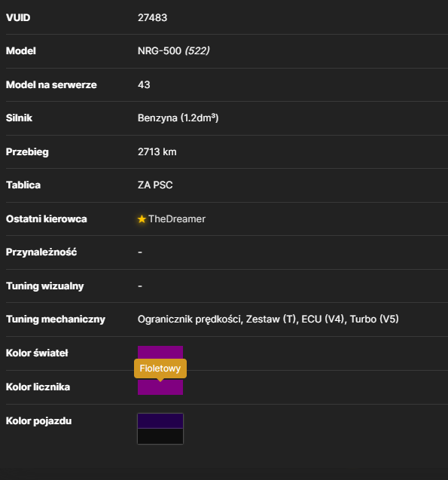The image size is (448, 480).
Task: Click the purple Kolor świateł swatch
Action: click(160, 353)
